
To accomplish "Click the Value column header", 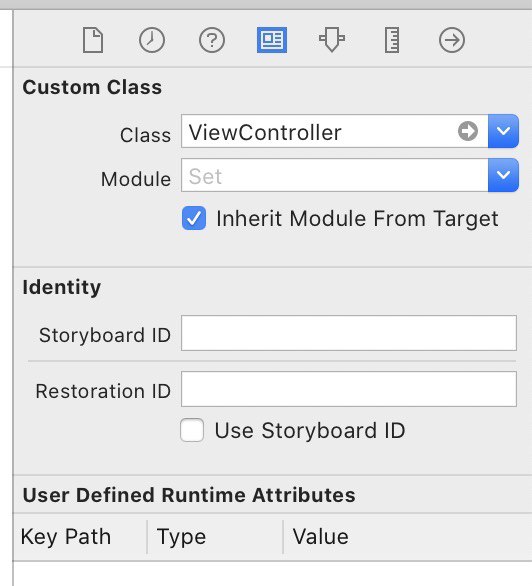I will click(321, 537).
